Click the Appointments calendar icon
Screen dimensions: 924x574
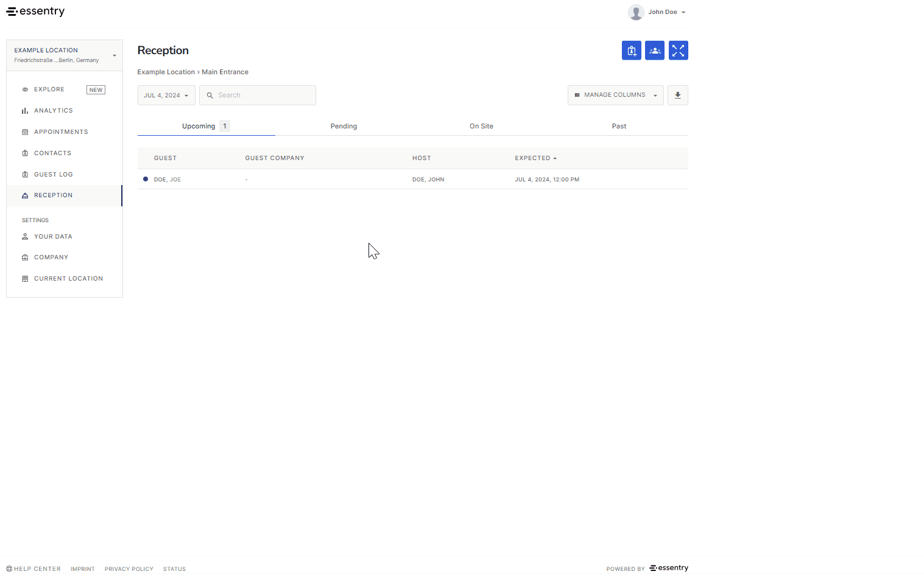tap(25, 132)
